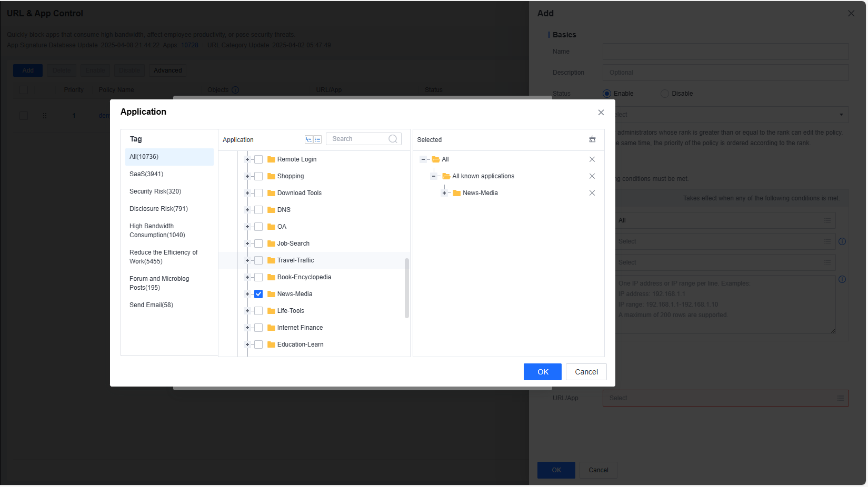Uncheck the News-Media checkbox

click(x=258, y=294)
